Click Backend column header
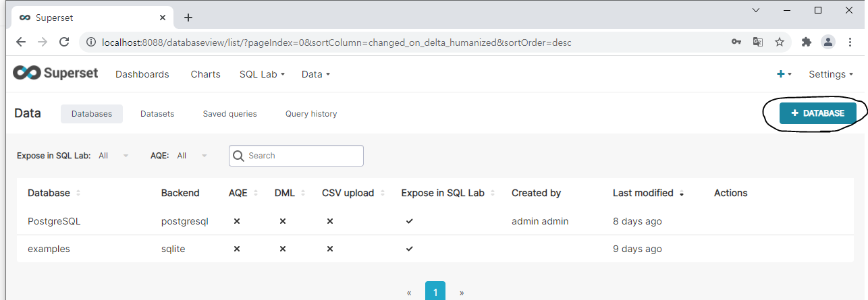The width and height of the screenshot is (868, 300). click(180, 193)
